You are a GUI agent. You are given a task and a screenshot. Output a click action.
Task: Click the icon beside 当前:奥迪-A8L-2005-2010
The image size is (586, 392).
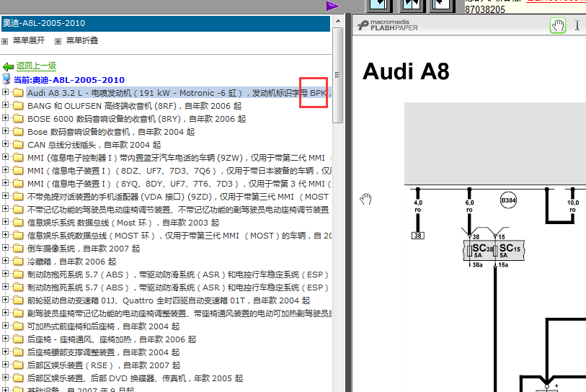(6, 79)
